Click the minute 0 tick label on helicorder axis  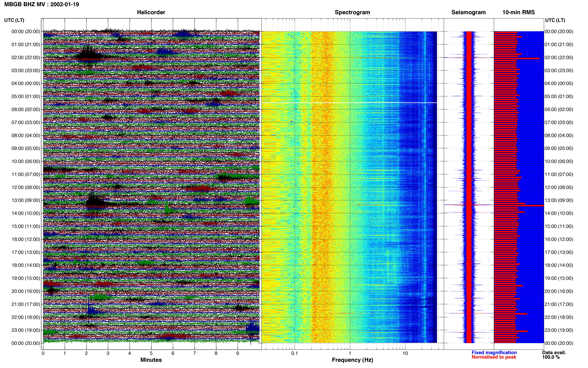(x=43, y=353)
